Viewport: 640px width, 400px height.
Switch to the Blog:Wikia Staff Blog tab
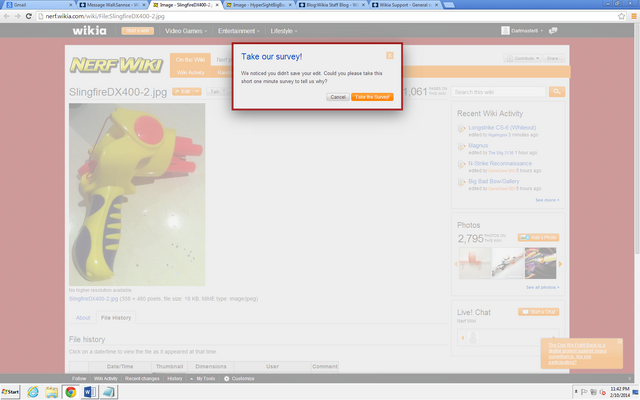tap(332, 5)
